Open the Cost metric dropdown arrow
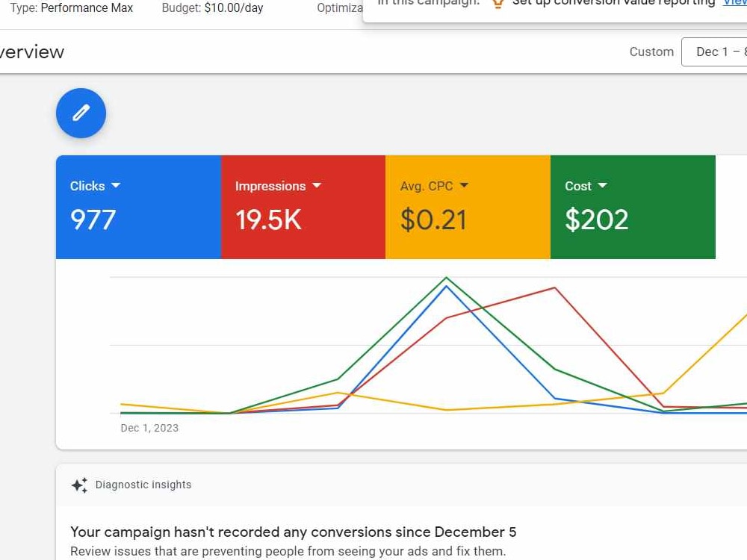 (x=602, y=185)
